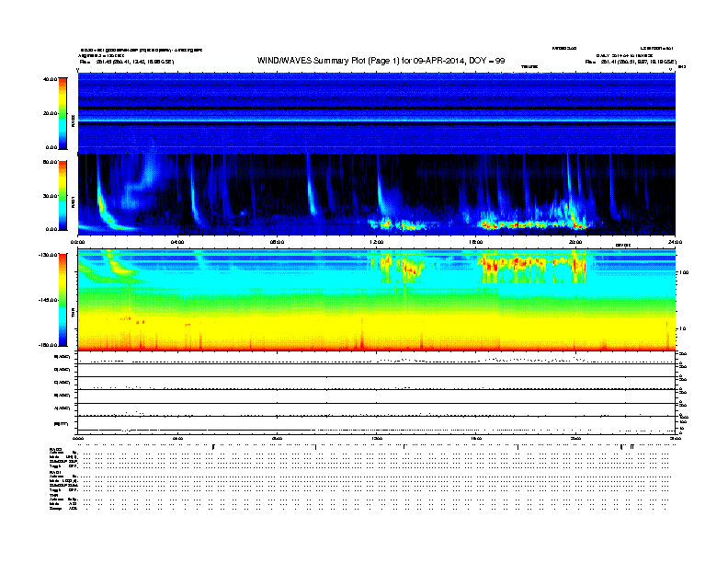This screenshot has width=728, height=563.
Task: Click the -130.00 label on TNR color bar
Action: pos(48,255)
